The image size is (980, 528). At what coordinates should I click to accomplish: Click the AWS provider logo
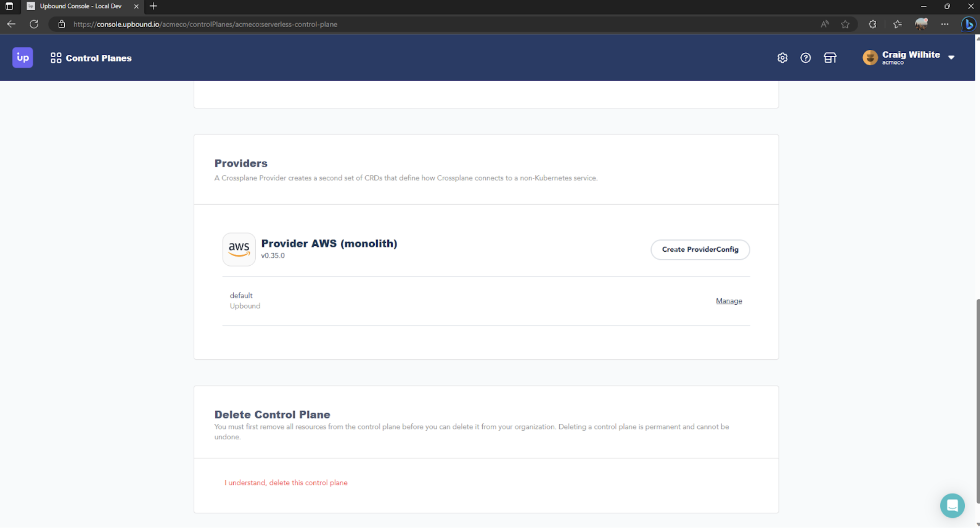(x=239, y=249)
